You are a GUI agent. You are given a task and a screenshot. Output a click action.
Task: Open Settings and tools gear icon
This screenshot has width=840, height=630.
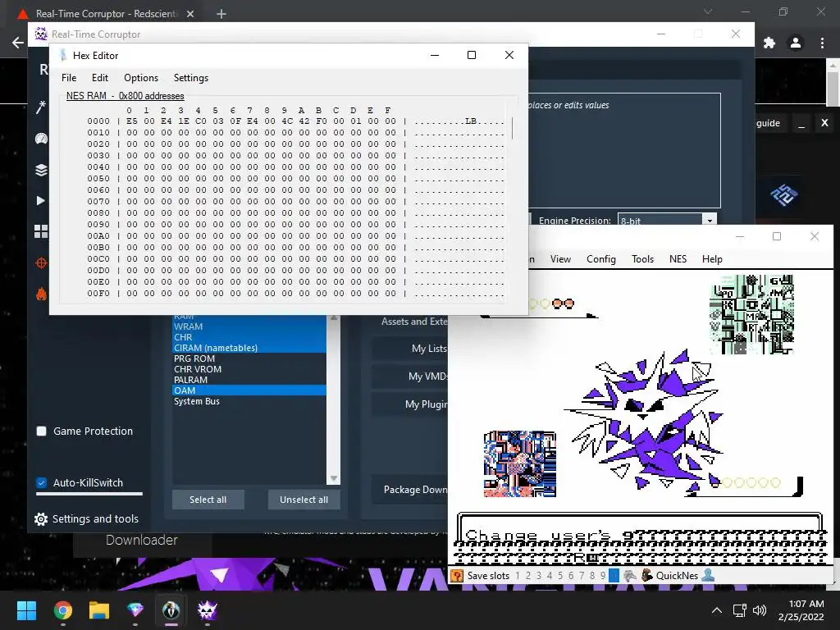click(41, 519)
